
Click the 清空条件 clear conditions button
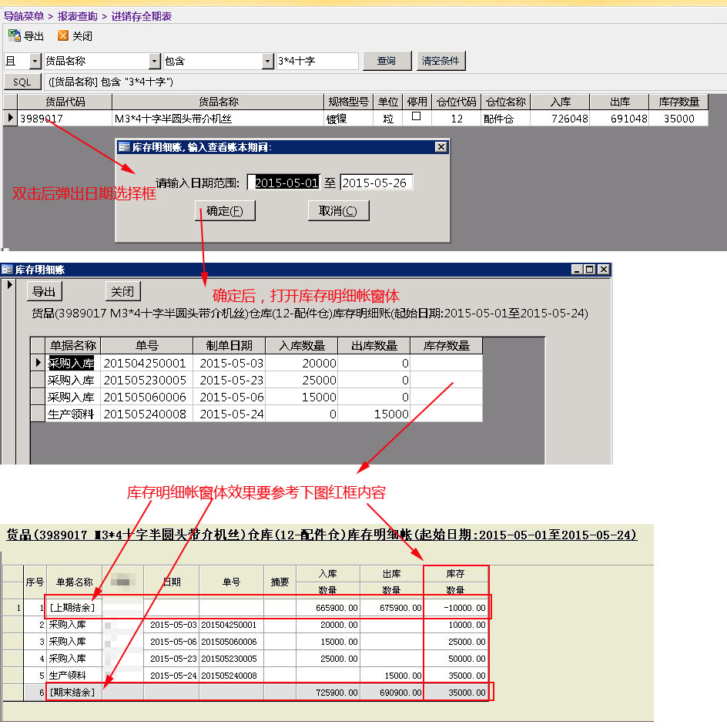(441, 61)
